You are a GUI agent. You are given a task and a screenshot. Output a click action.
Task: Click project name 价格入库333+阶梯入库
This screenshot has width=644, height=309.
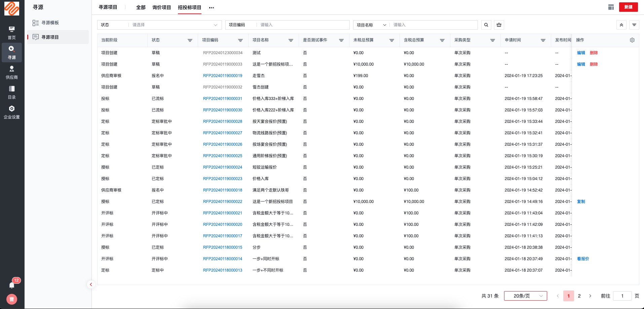(273, 99)
